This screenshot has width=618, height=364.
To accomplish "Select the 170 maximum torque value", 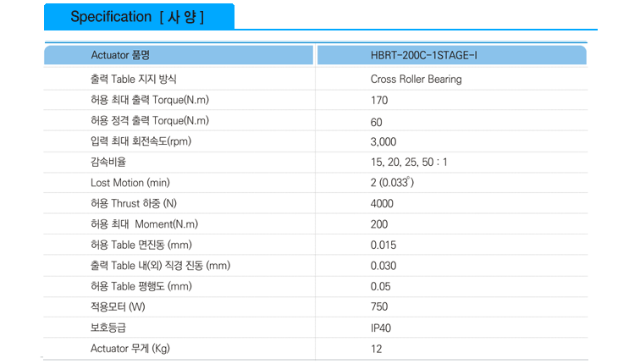I will [379, 100].
